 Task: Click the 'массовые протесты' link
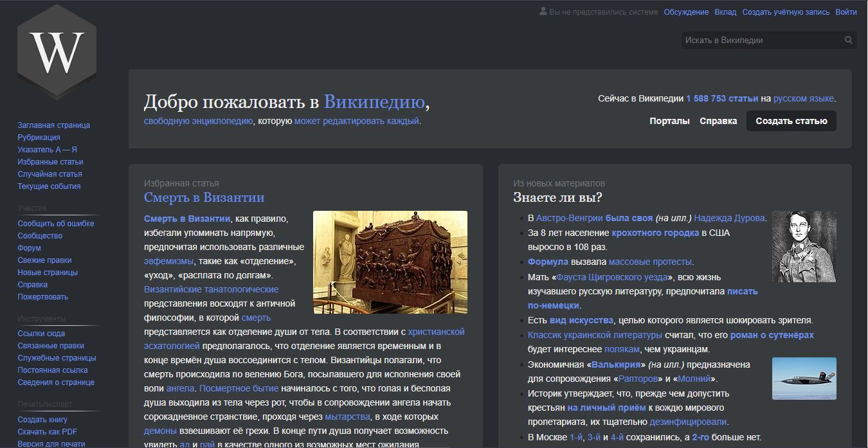(650, 262)
